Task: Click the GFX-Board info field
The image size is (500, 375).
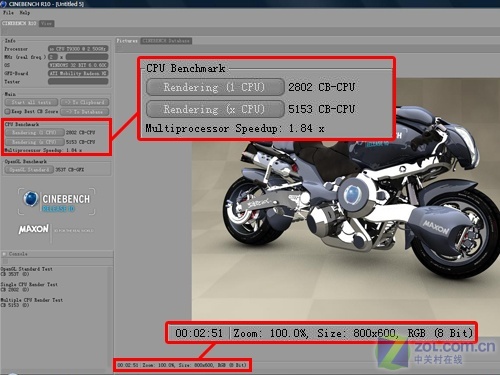Action: click(x=78, y=73)
